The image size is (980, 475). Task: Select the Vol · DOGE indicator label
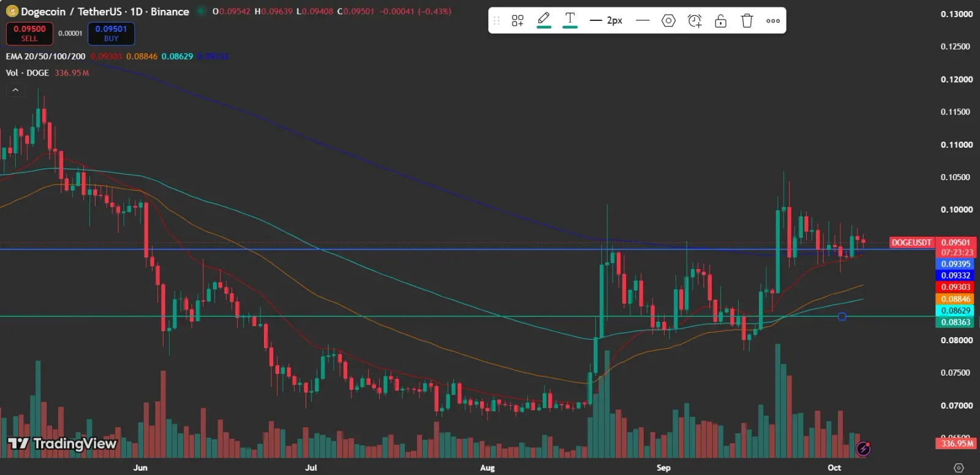tap(27, 73)
